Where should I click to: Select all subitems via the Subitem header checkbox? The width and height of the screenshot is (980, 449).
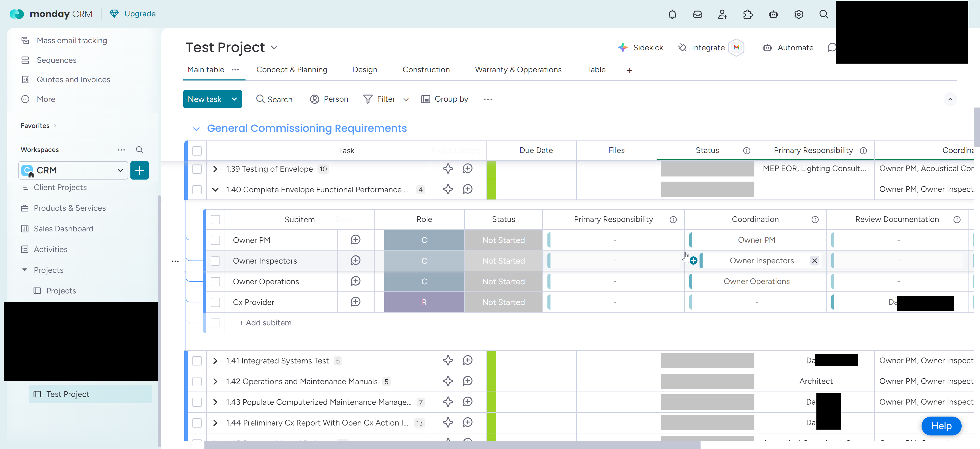tap(215, 220)
